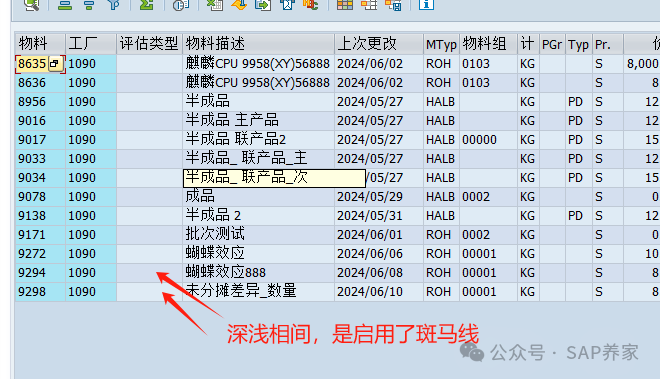Export the list to a spreadsheet
660x379 pixels.
click(215, 4)
